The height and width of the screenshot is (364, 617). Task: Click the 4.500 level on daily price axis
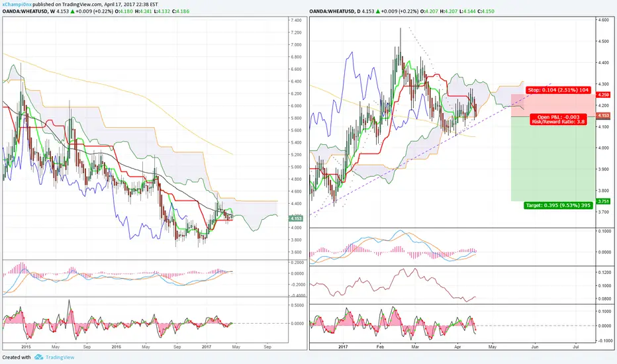tap(603, 41)
